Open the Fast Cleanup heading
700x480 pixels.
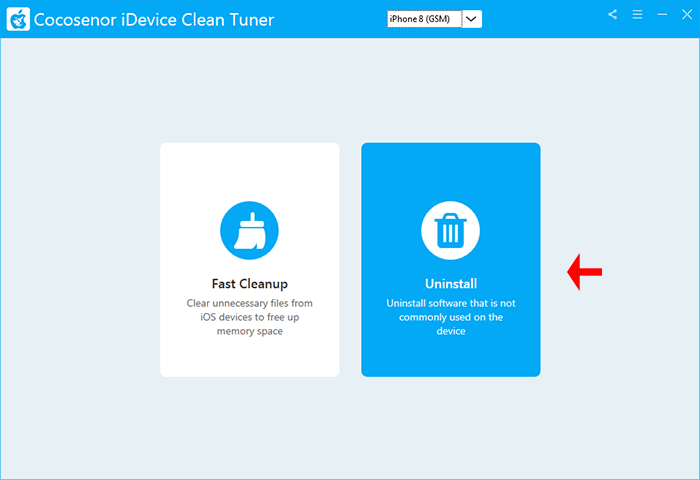[250, 284]
